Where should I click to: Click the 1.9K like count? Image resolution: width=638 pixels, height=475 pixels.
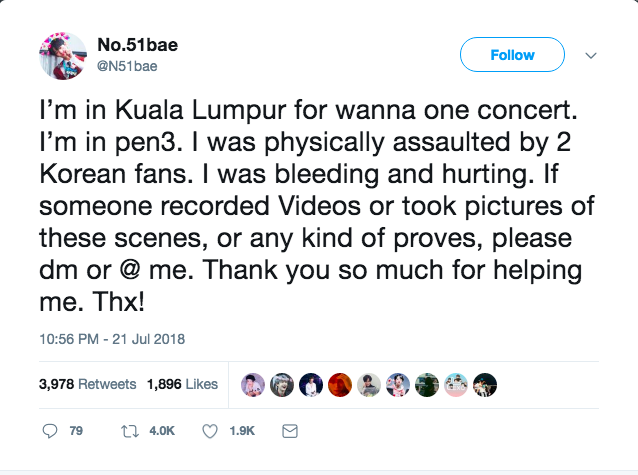pos(243,431)
